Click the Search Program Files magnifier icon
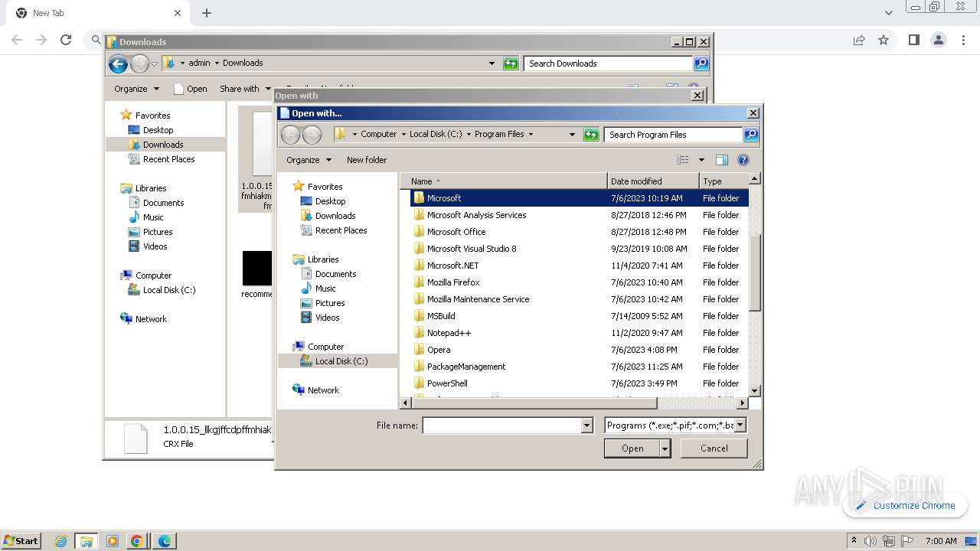The height and width of the screenshot is (551, 980). [x=751, y=134]
